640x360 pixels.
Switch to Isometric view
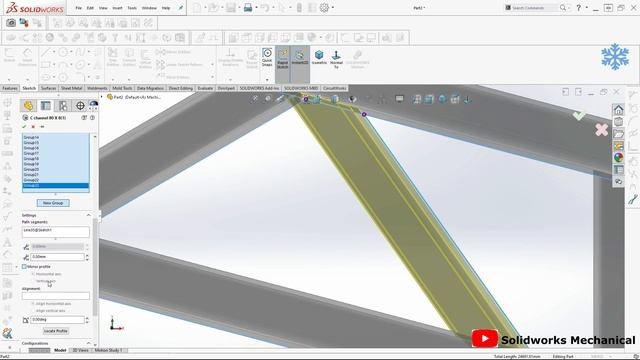coord(319,57)
